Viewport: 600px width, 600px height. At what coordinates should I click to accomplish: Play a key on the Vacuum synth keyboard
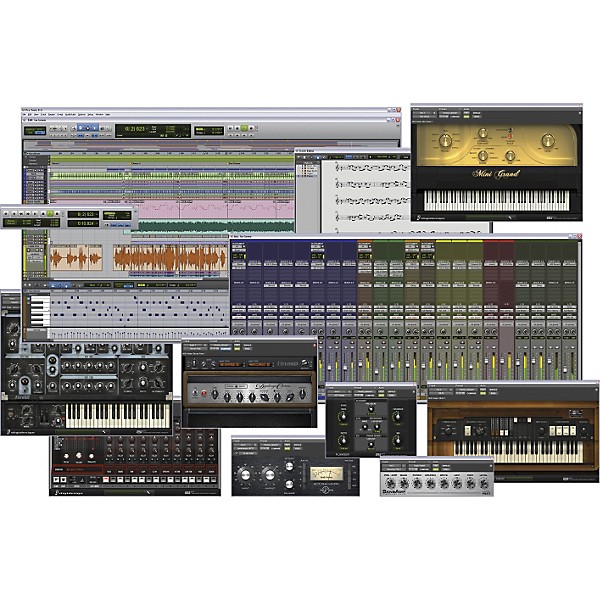(x=118, y=416)
